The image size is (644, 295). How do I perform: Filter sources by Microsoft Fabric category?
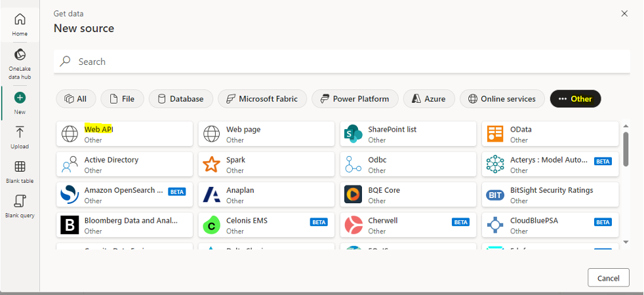pos(262,99)
